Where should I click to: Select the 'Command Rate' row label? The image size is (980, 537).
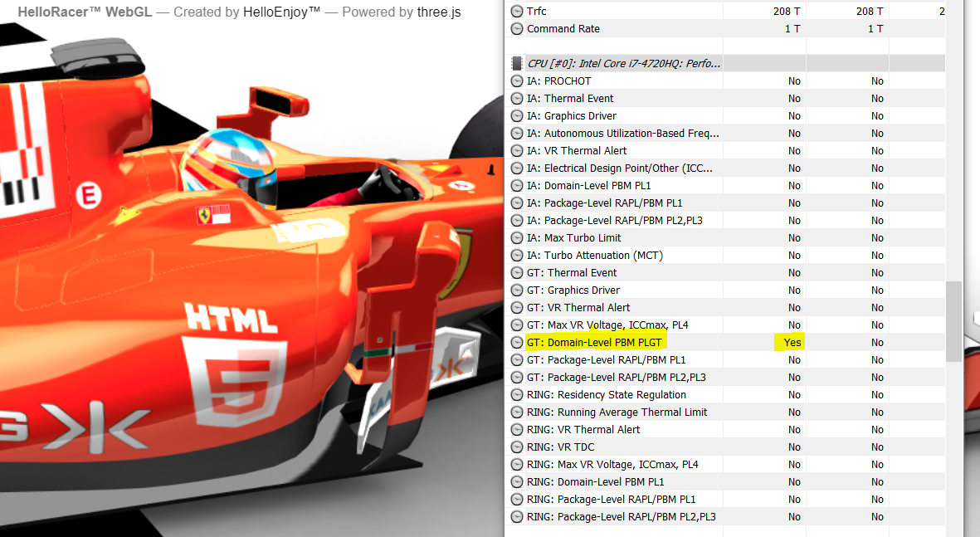point(563,29)
